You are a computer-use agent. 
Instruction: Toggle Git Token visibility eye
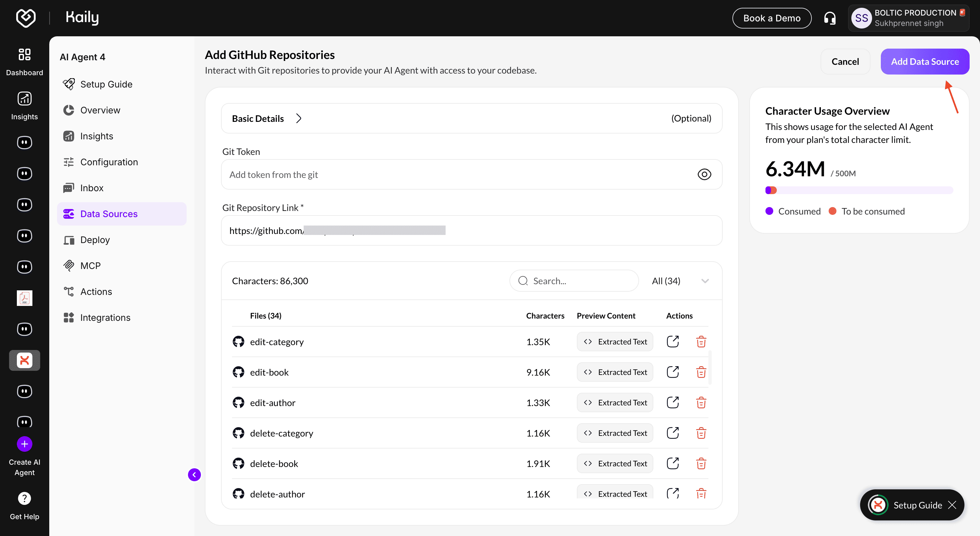click(704, 174)
